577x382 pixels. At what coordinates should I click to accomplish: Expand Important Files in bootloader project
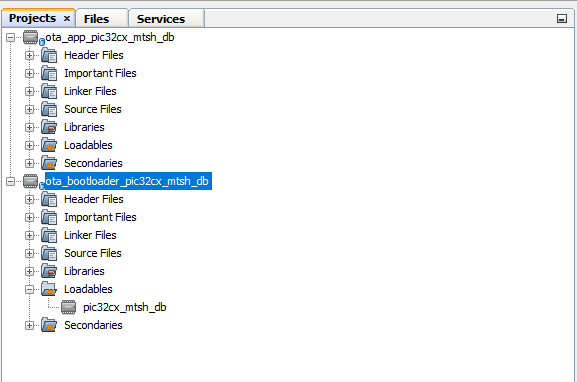point(29,217)
